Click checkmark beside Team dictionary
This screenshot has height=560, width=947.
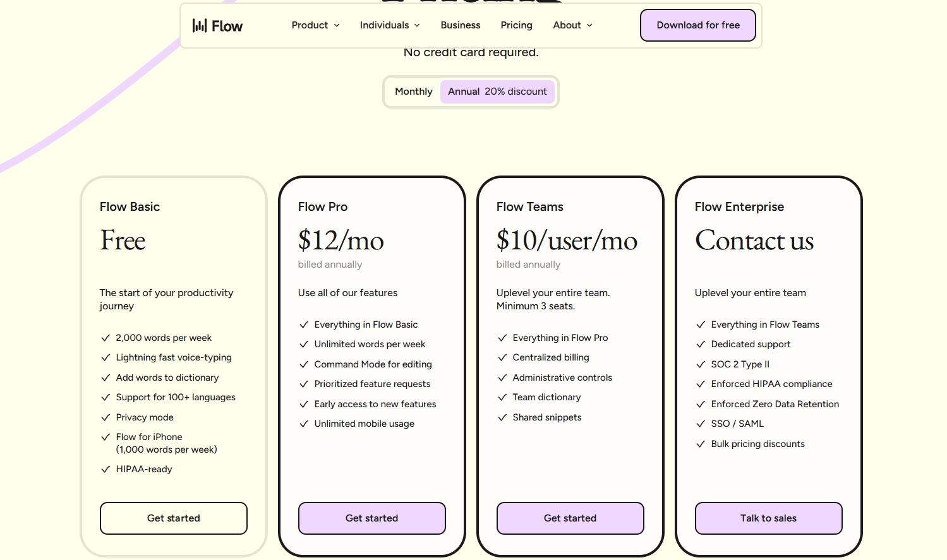(x=502, y=398)
